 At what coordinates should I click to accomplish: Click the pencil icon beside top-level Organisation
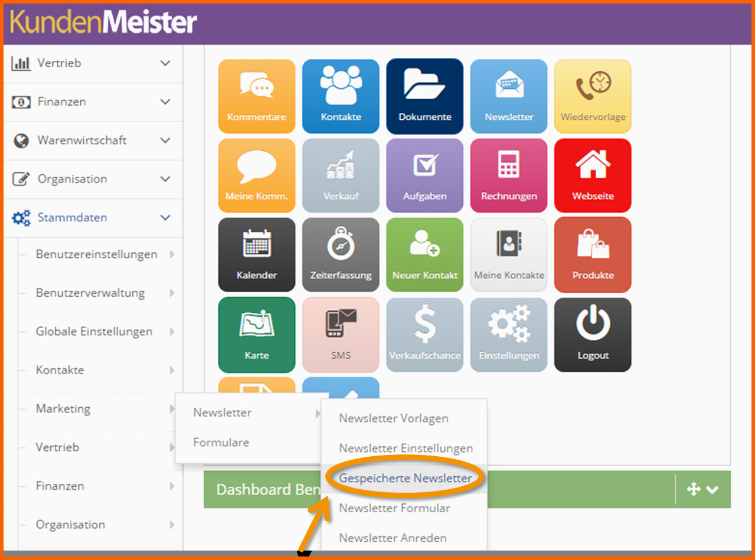pos(21,179)
